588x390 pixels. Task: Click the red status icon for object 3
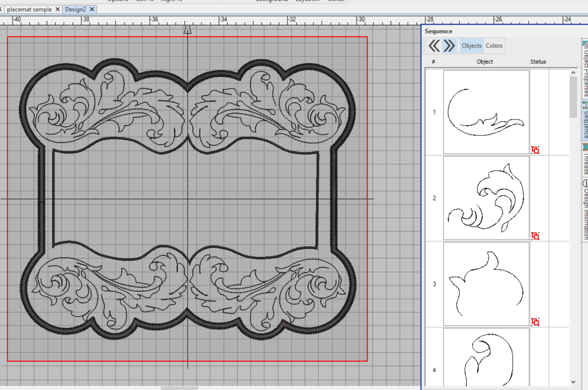pos(535,322)
